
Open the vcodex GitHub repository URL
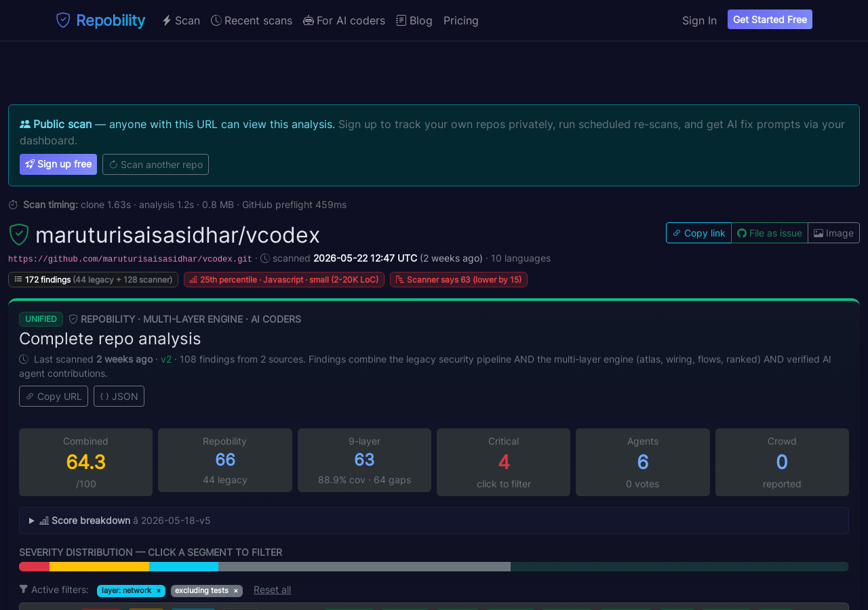point(130,259)
